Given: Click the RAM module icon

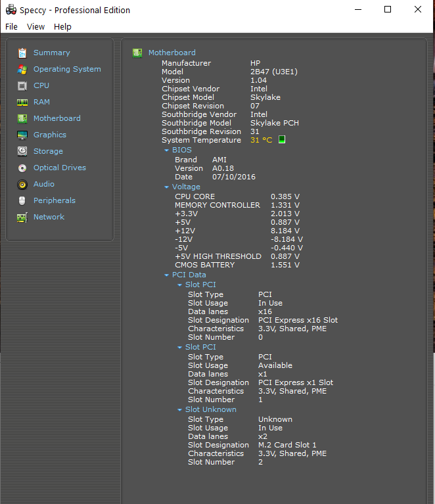Looking at the screenshot, I should [22, 102].
